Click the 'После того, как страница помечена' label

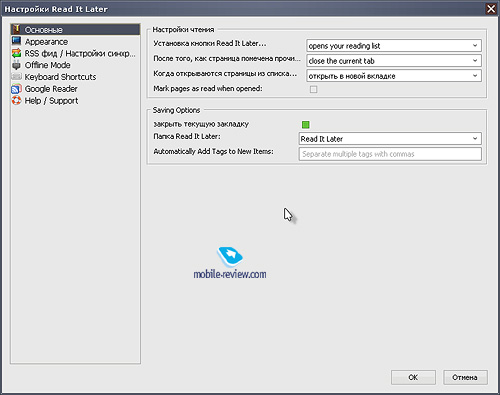tap(227, 59)
